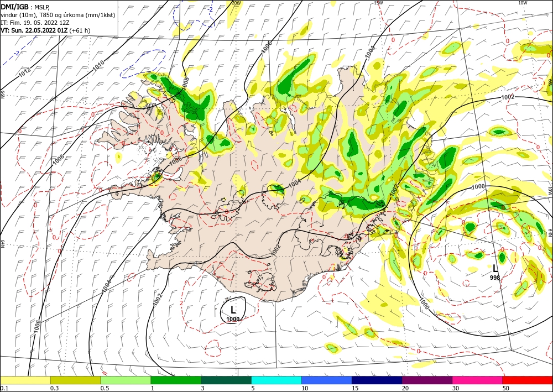Click the red '2' isotherm label
This screenshot has width=553, height=392.
click(181, 303)
